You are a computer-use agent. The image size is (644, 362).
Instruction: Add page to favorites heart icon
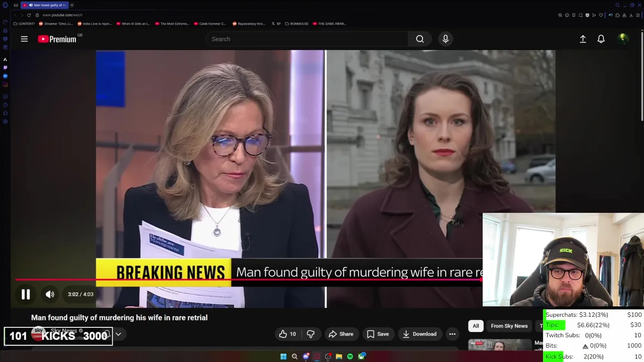click(x=601, y=15)
